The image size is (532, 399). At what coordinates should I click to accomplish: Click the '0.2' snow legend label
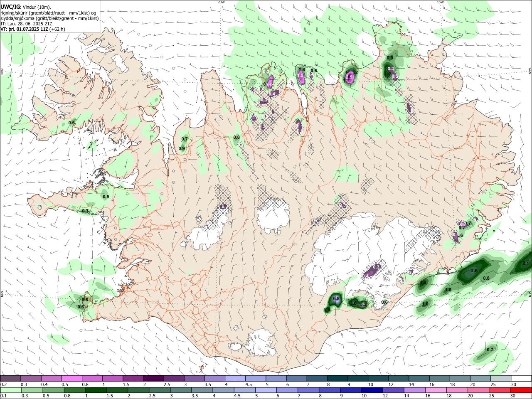[x=3, y=385]
